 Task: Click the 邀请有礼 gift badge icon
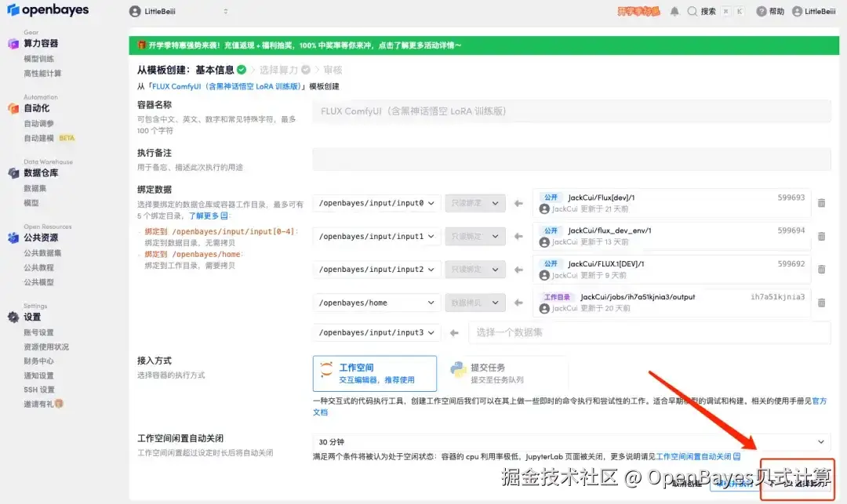[59, 404]
